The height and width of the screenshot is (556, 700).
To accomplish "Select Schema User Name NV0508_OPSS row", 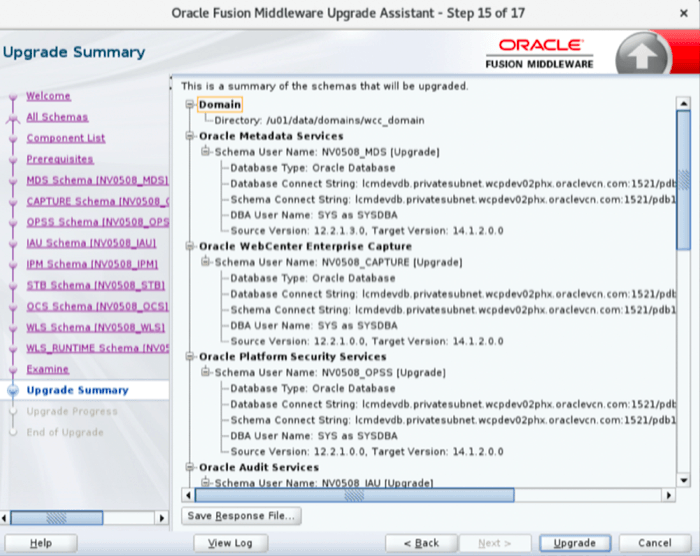I will click(330, 372).
